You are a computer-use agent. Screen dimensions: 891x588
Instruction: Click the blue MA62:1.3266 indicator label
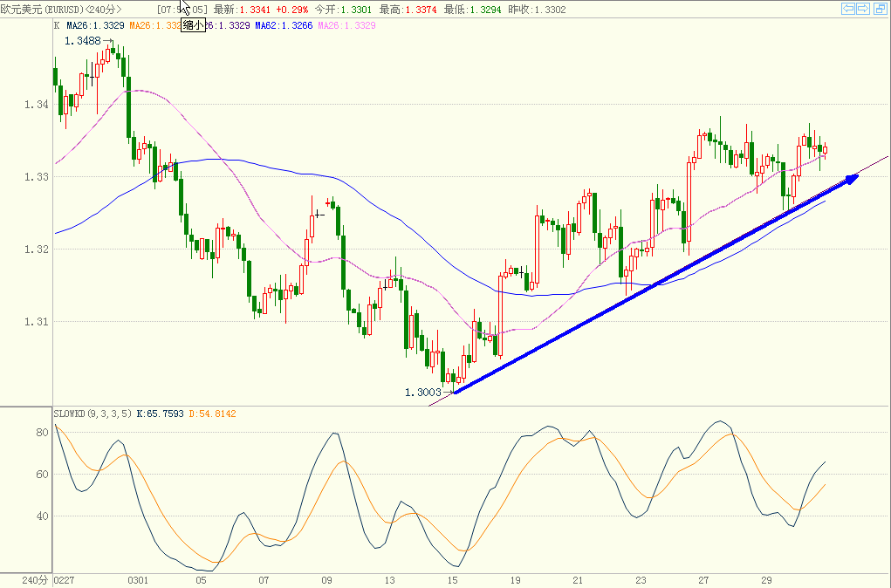[x=284, y=25]
